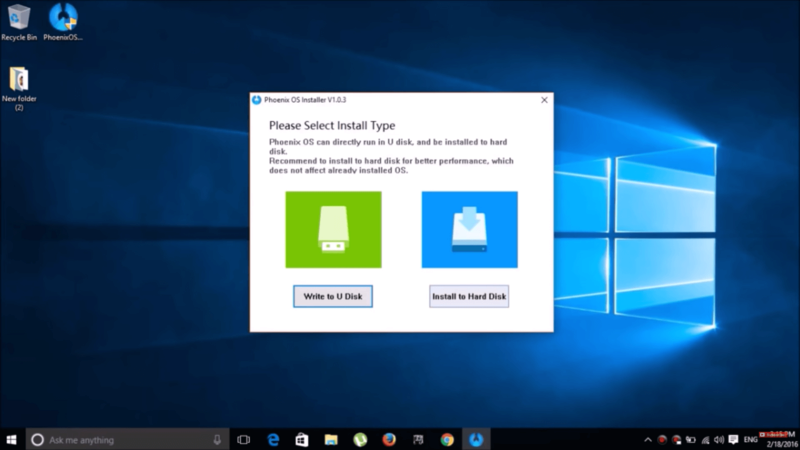Launch Microsoft Edge from the taskbar

pyautogui.click(x=273, y=440)
